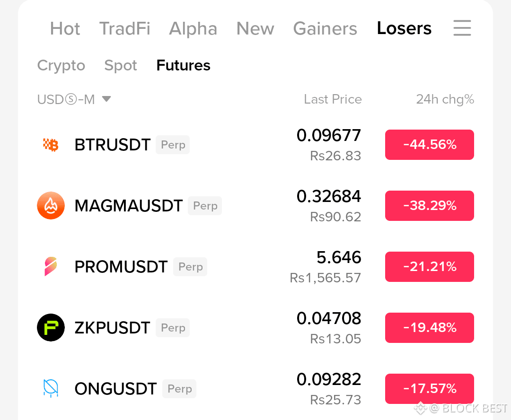This screenshot has height=420, width=511.
Task: Click the -44.56% change badge
Action: coord(430,145)
